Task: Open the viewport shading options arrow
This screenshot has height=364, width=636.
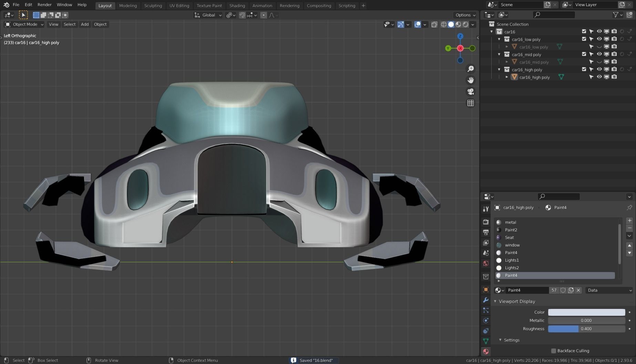Action: (x=473, y=24)
